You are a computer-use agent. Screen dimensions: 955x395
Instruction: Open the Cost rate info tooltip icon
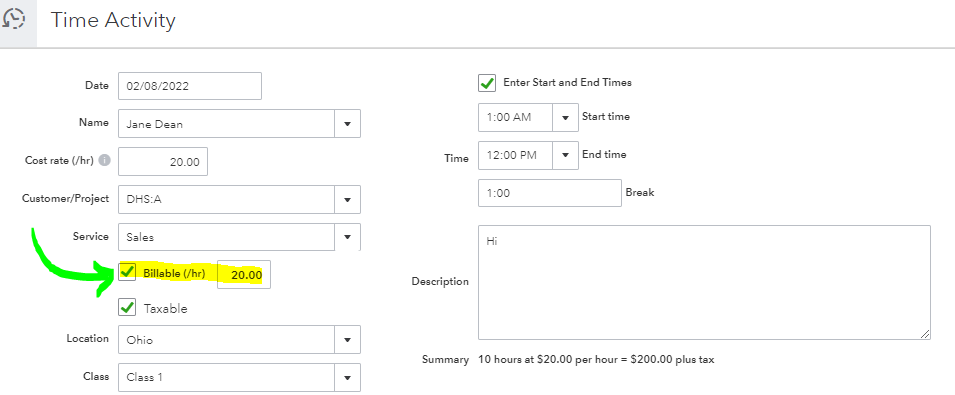click(x=105, y=161)
